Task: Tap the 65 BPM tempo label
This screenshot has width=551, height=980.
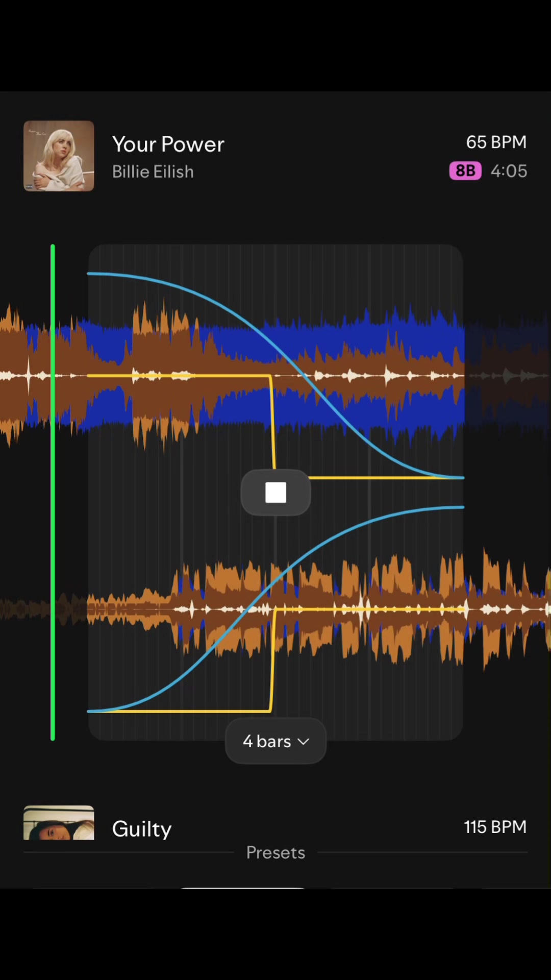Action: point(496,142)
